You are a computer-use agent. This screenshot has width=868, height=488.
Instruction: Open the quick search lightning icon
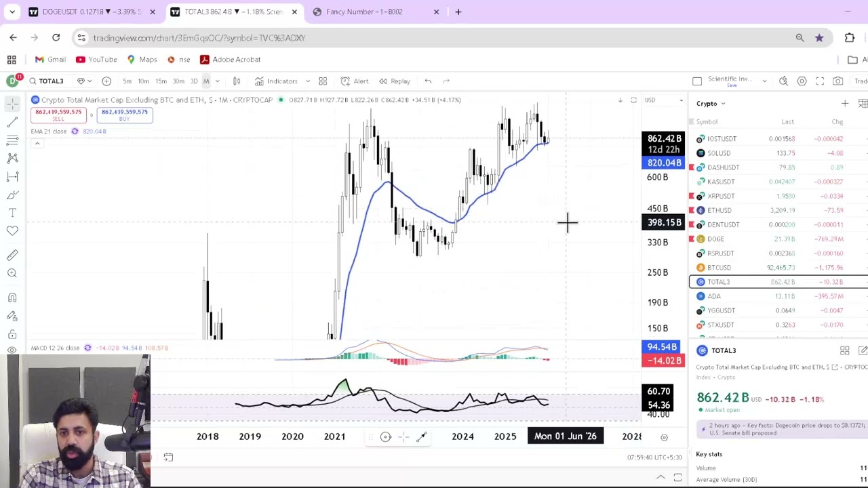783,81
